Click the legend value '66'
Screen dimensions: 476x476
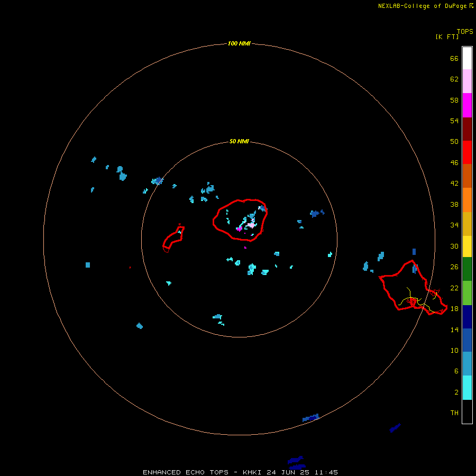[454, 58]
